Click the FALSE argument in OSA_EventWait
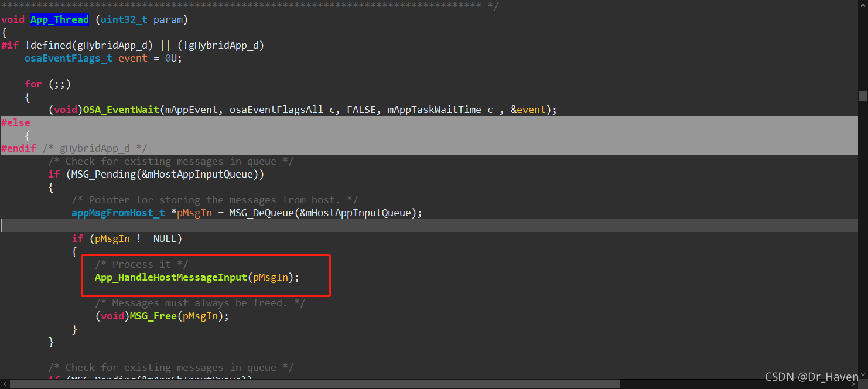 coord(361,110)
